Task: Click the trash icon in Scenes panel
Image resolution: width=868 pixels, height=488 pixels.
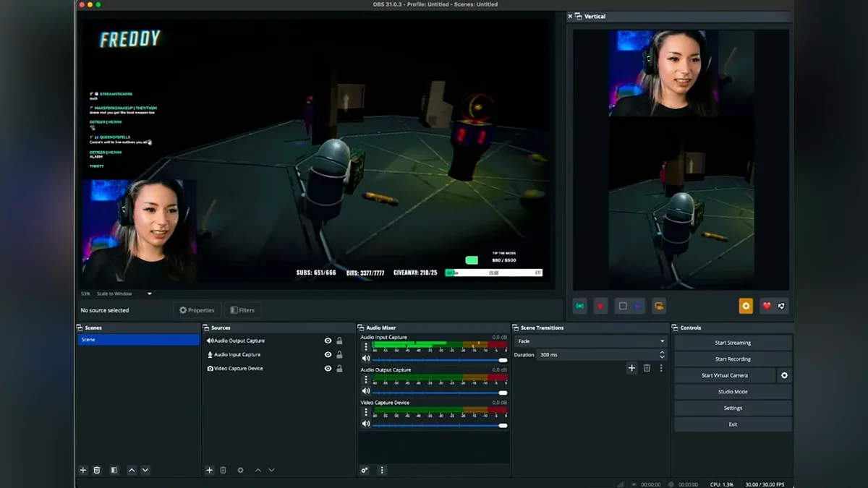Action: coord(97,470)
